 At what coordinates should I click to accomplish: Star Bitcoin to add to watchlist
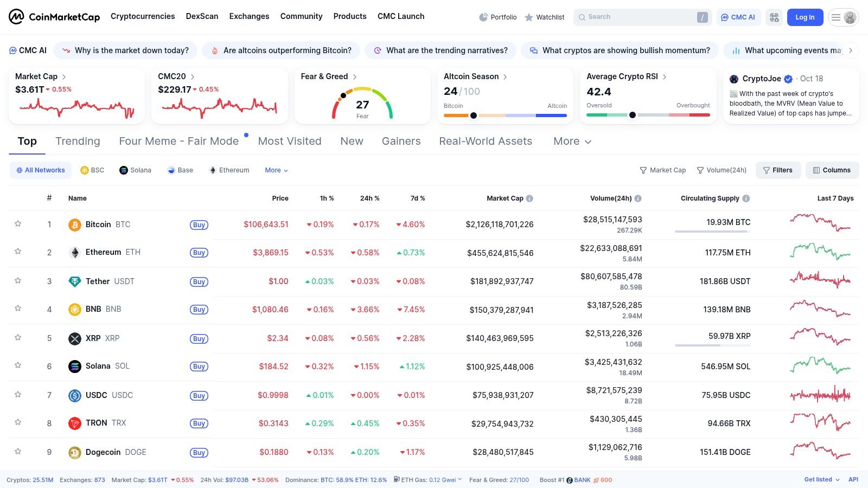click(x=18, y=223)
